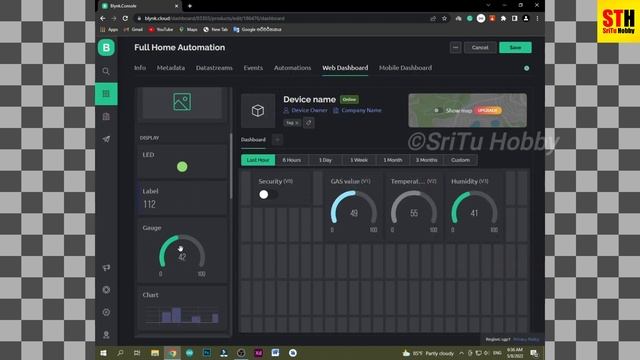Pick the Chart widget from widget box
This screenshot has height=360, width=640.
click(x=182, y=308)
